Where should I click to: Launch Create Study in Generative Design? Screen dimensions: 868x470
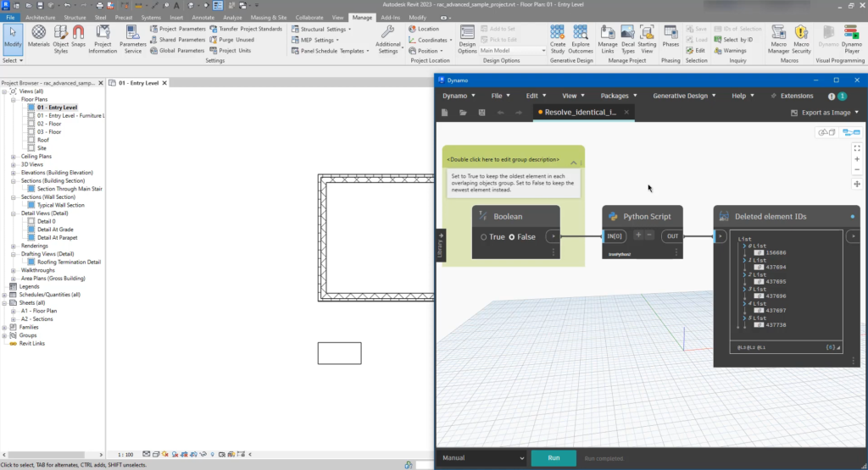(558, 39)
